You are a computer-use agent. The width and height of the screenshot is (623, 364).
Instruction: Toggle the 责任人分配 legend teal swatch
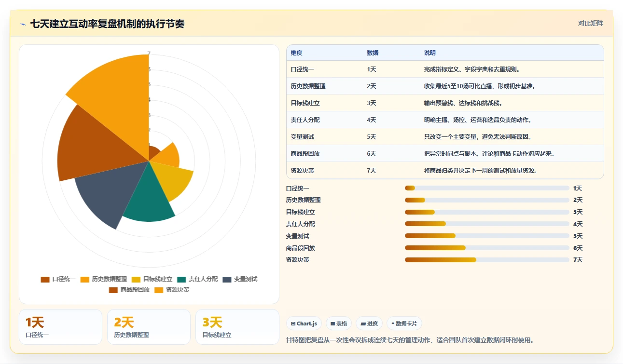[x=181, y=279]
